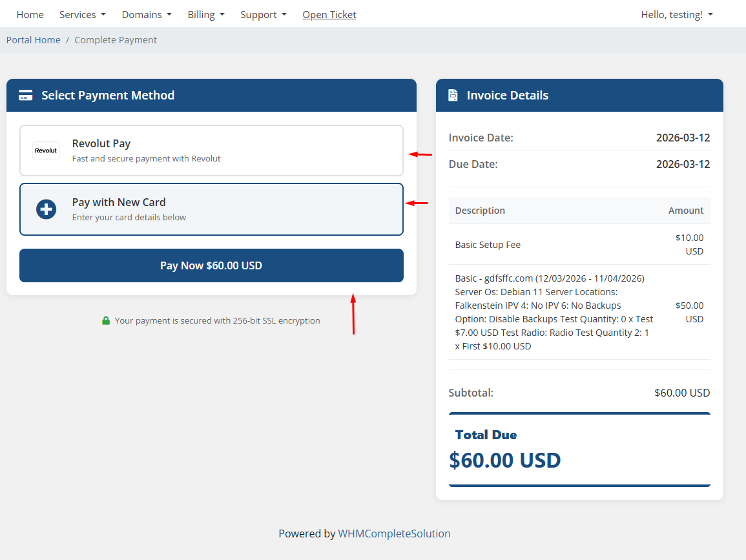Click the Select Payment Method header
Screen dimensions: 746x560
click(108, 96)
